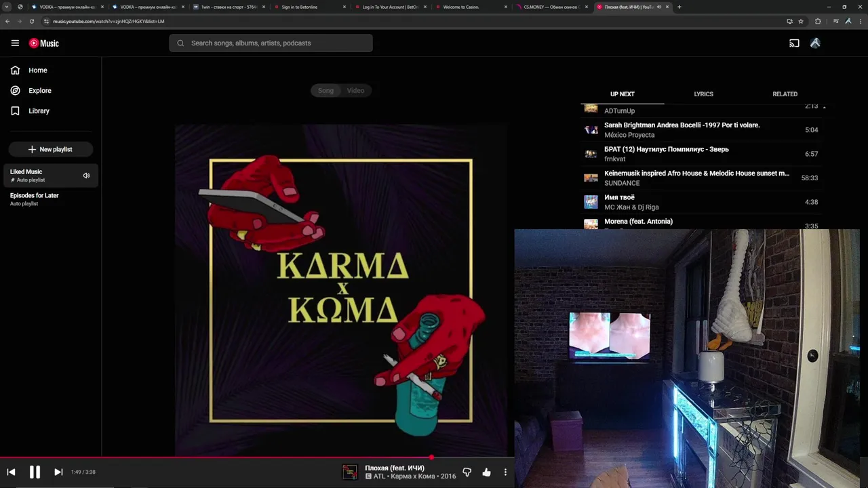This screenshot has height=488, width=868.
Task: Click the Плохая (feat. ИЧИ) song title
Action: pyautogui.click(x=395, y=468)
